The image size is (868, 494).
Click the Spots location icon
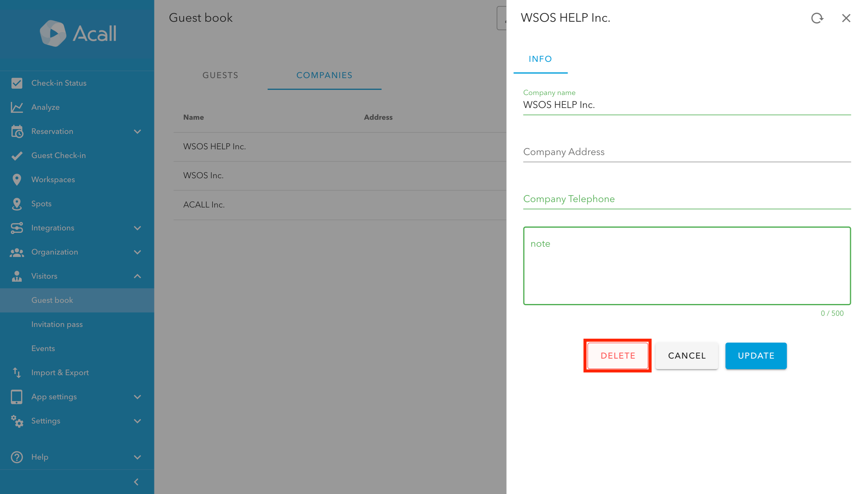click(17, 204)
